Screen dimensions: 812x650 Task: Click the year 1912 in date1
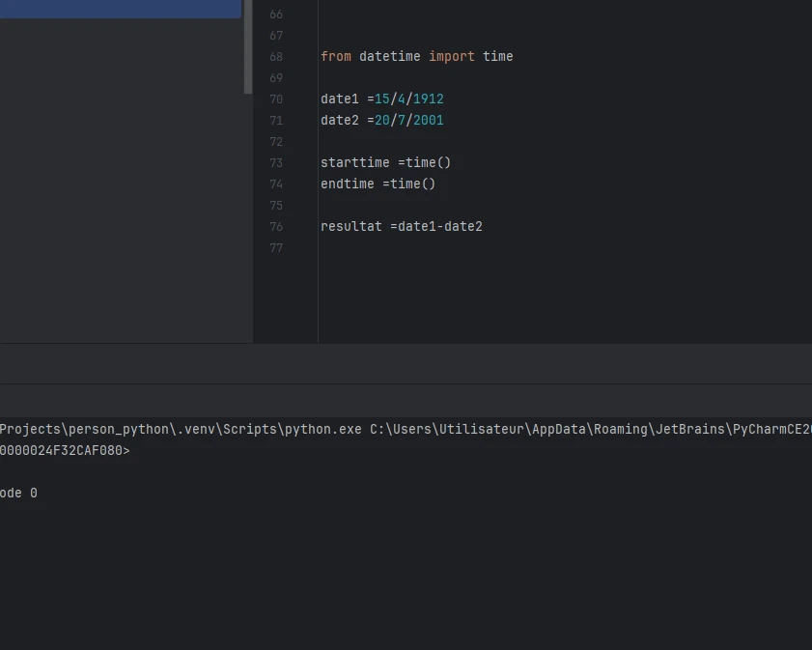428,99
